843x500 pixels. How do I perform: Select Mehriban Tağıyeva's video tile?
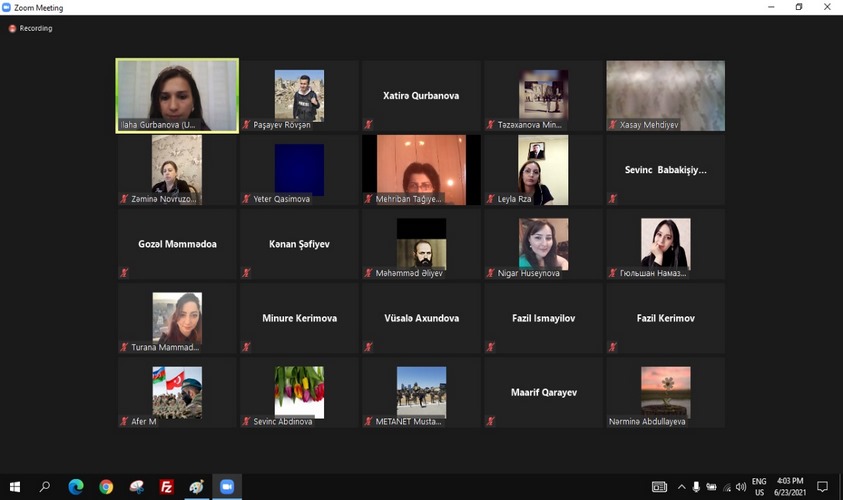(x=421, y=170)
